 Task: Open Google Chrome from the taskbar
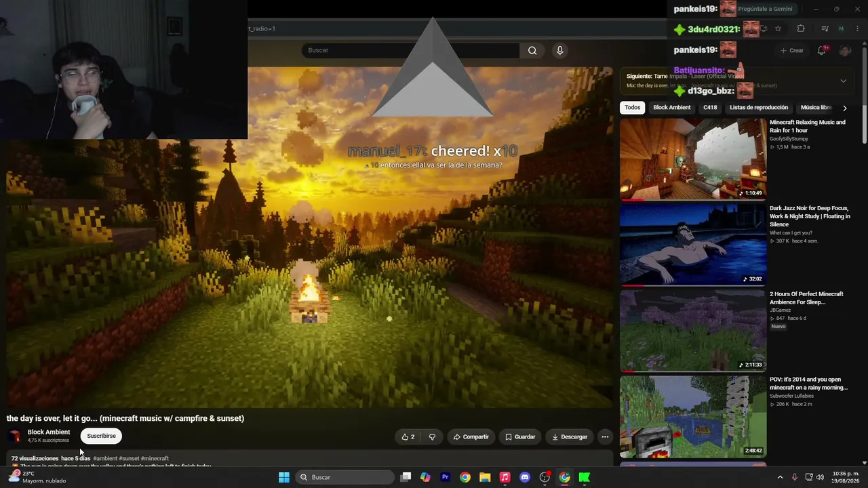(465, 477)
